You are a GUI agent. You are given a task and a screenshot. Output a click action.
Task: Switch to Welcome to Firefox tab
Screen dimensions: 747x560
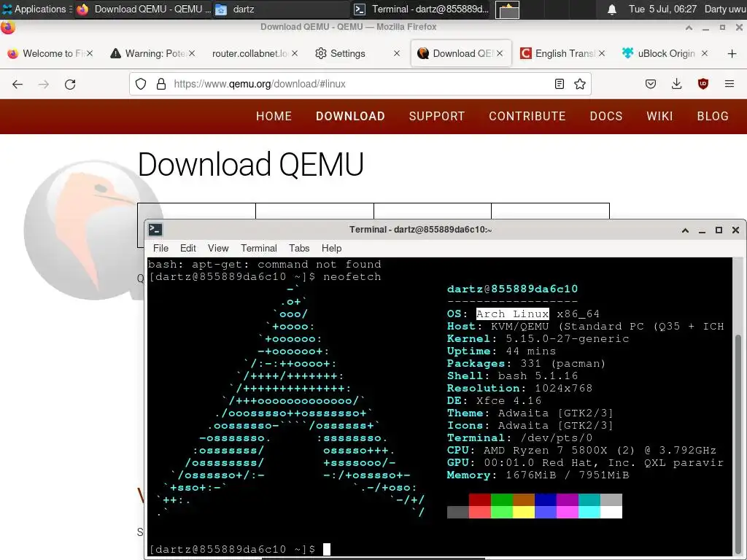click(x=50, y=53)
